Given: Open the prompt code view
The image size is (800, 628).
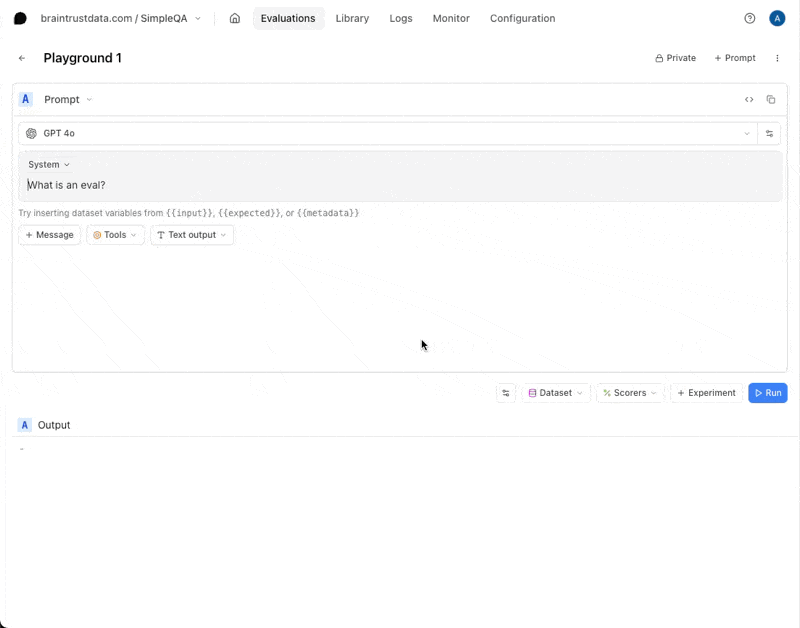Looking at the screenshot, I should (x=749, y=99).
